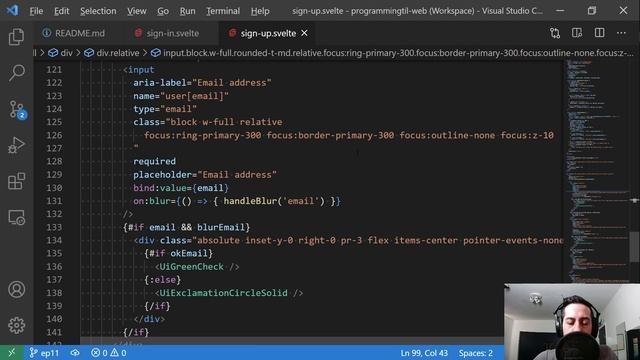Click line number 121 in gutter
640x360 pixels.
pyautogui.click(x=54, y=70)
